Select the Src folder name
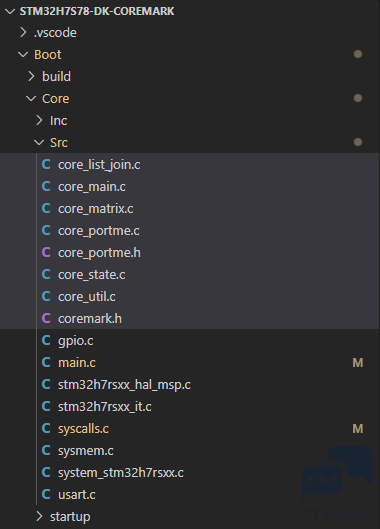 59,143
